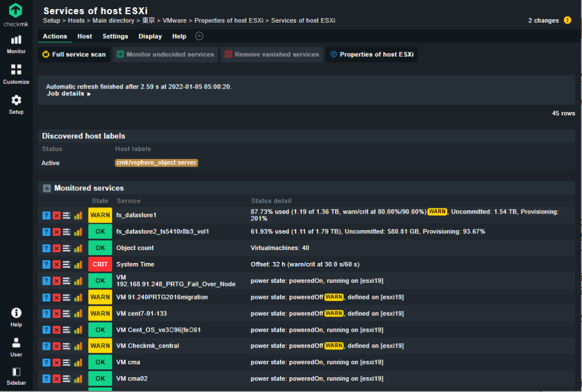Click the red X icon for Object count
This screenshot has width=582, height=392.
pyautogui.click(x=56, y=248)
